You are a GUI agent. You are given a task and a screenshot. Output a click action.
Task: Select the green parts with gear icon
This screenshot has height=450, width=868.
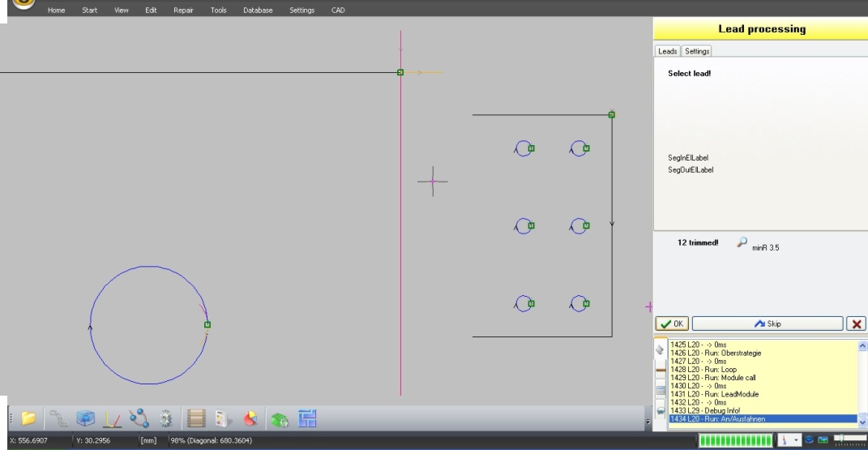click(x=280, y=419)
